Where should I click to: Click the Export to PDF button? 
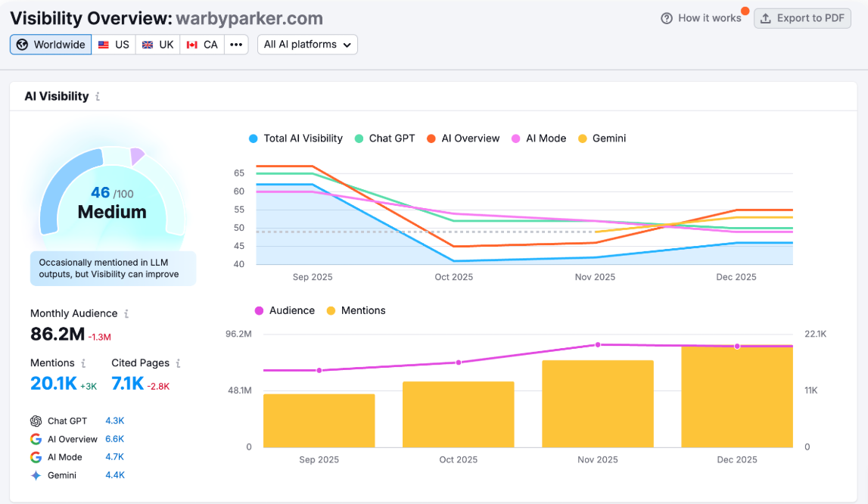click(x=802, y=17)
